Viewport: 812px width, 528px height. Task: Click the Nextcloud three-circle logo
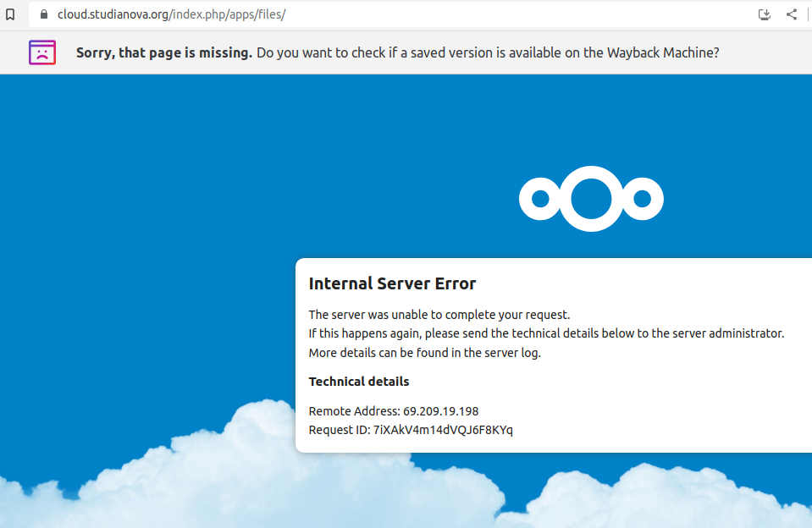coord(590,199)
